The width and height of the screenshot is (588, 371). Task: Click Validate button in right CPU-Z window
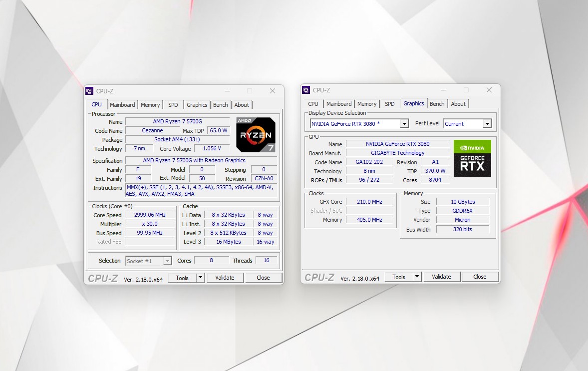tap(441, 277)
